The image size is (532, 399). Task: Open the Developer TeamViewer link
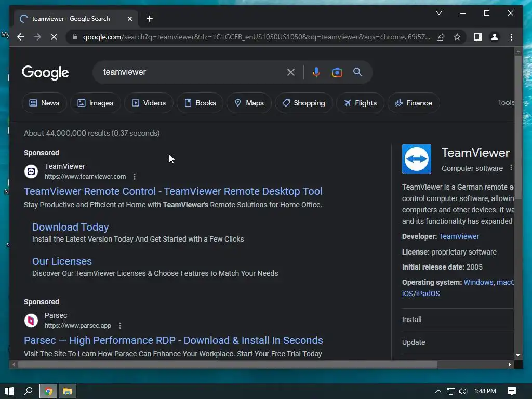pos(459,236)
